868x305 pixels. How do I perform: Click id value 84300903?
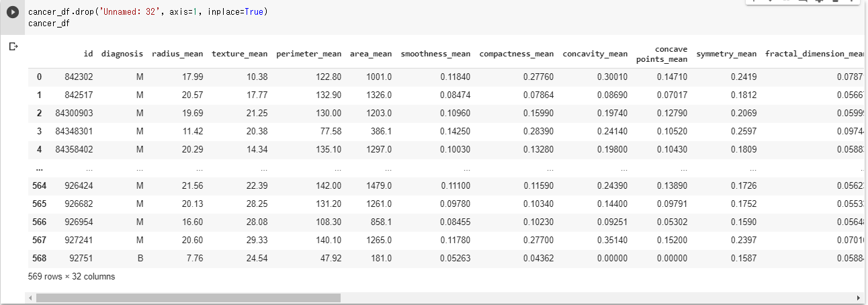click(75, 114)
